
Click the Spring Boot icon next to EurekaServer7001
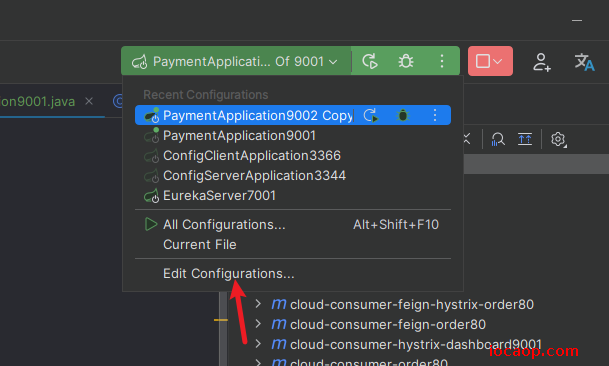tap(151, 195)
